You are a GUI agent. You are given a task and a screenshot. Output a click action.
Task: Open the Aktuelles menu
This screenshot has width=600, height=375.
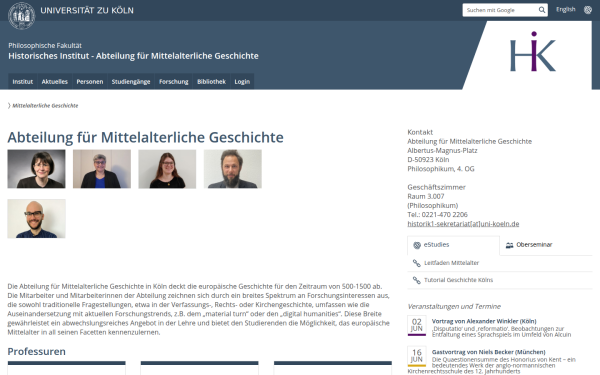[54, 82]
